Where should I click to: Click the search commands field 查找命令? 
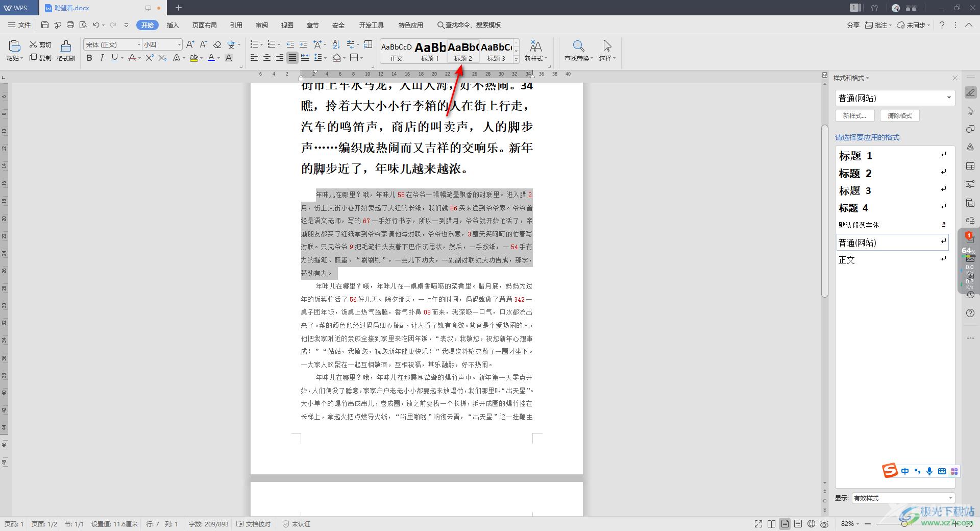pyautogui.click(x=469, y=25)
